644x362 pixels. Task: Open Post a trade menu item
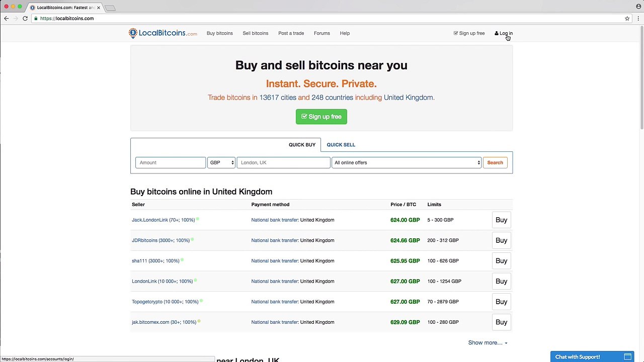(x=291, y=33)
